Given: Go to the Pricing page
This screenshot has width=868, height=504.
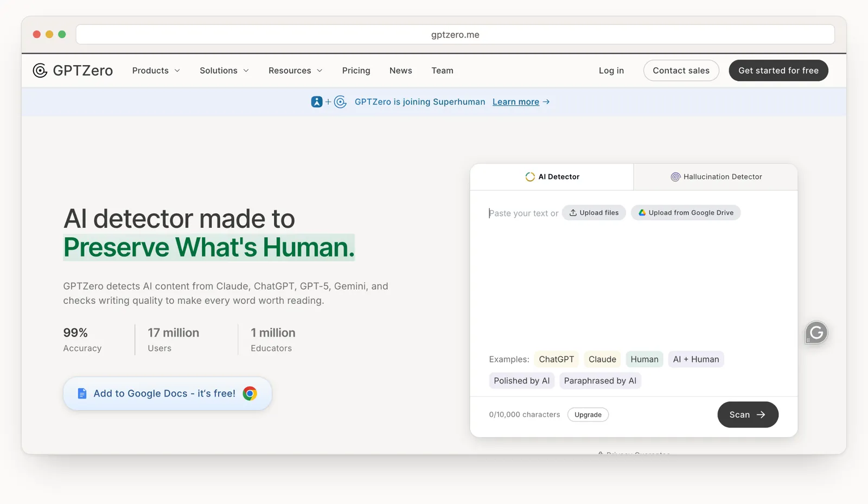Looking at the screenshot, I should [356, 71].
